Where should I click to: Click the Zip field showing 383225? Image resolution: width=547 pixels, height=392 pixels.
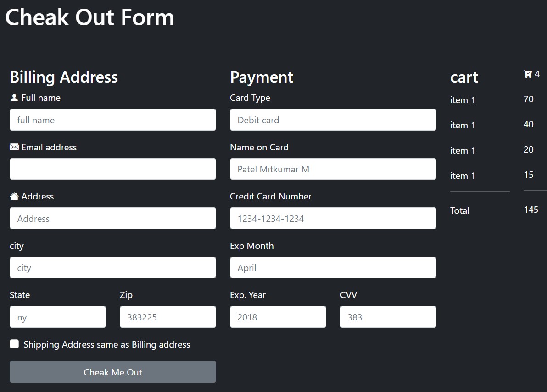coord(167,316)
